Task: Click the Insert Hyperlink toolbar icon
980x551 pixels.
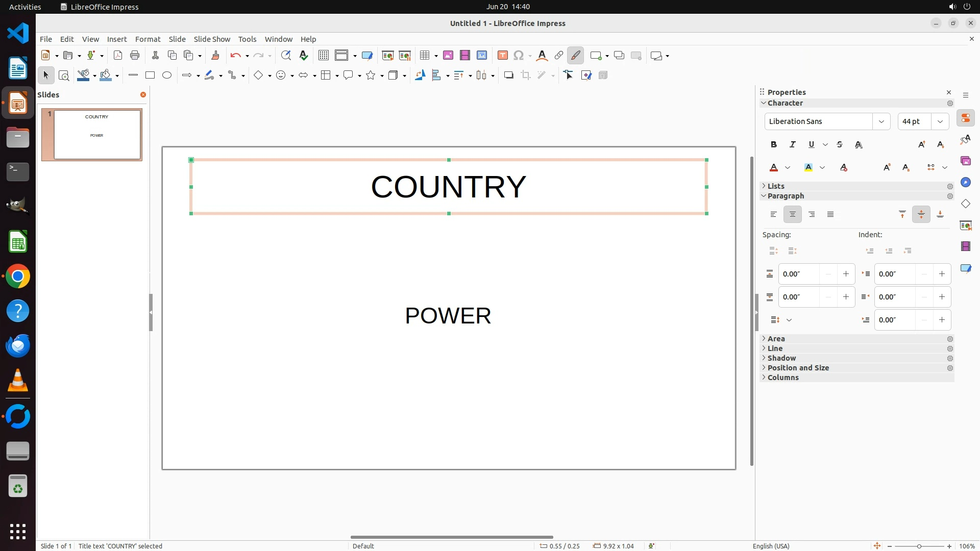Action: (559, 56)
